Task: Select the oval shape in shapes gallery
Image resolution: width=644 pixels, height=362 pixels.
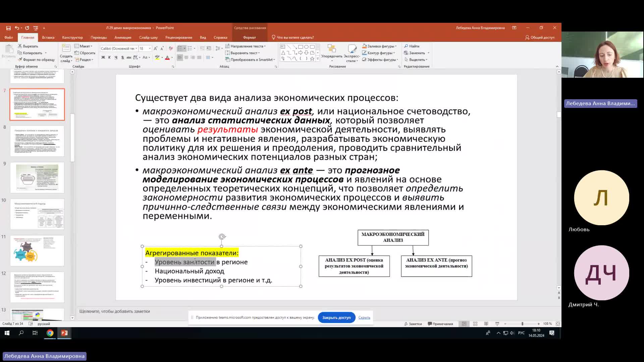Action: (306, 47)
